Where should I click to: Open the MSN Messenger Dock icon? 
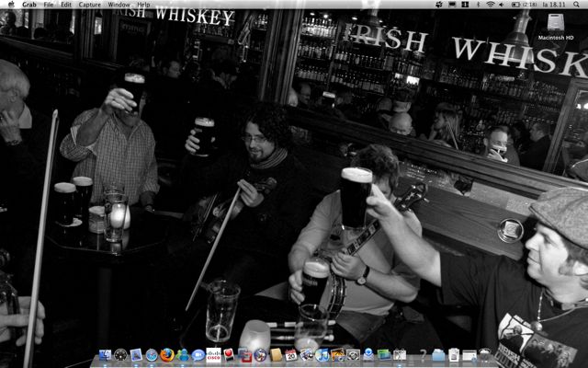pos(183,355)
